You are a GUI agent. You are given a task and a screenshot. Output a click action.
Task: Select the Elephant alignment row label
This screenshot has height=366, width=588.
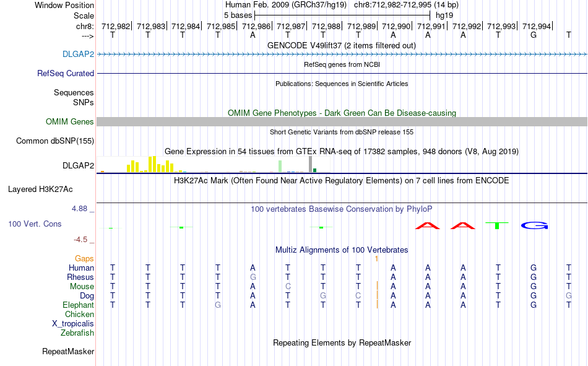tap(78, 305)
